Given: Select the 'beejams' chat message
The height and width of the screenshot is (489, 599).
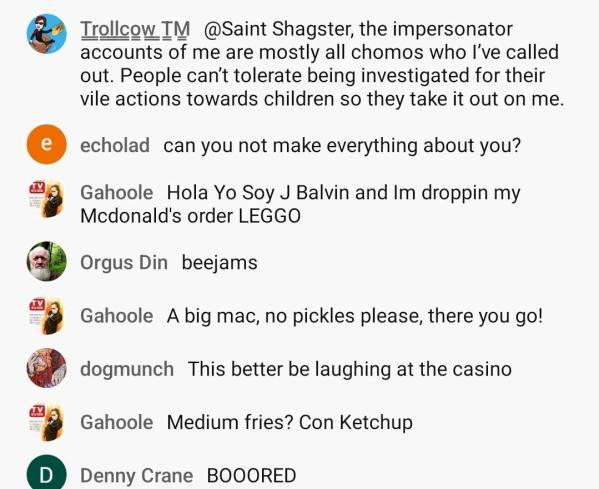Looking at the screenshot, I should click(219, 263).
